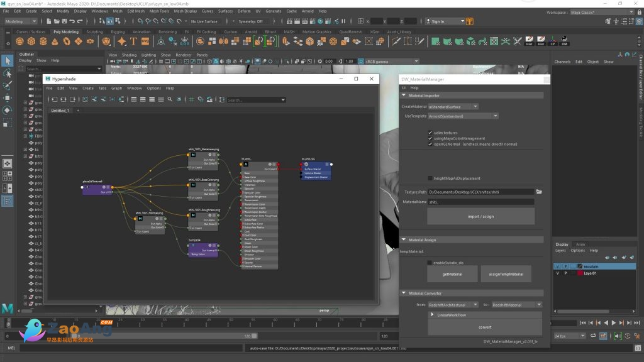Uncheck the openGLNormal checkbox
The width and height of the screenshot is (644, 362).
[x=430, y=144]
